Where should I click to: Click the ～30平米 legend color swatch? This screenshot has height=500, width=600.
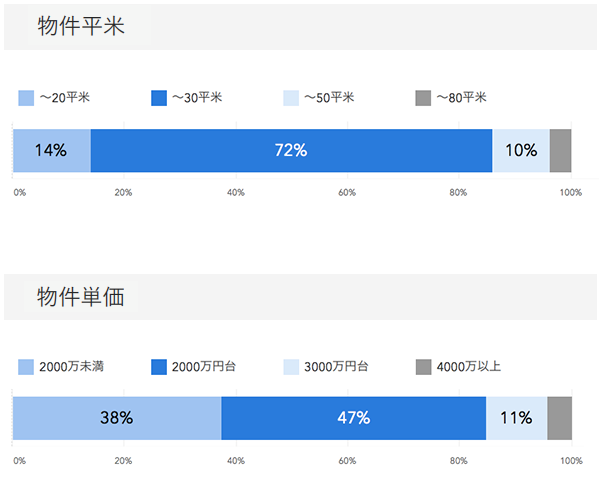pyautogui.click(x=158, y=98)
